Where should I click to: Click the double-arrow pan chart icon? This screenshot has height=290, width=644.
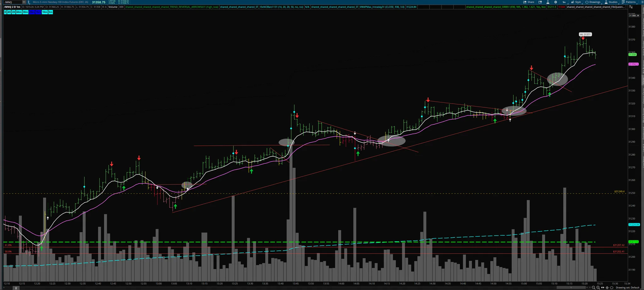pyautogui.click(x=603, y=287)
